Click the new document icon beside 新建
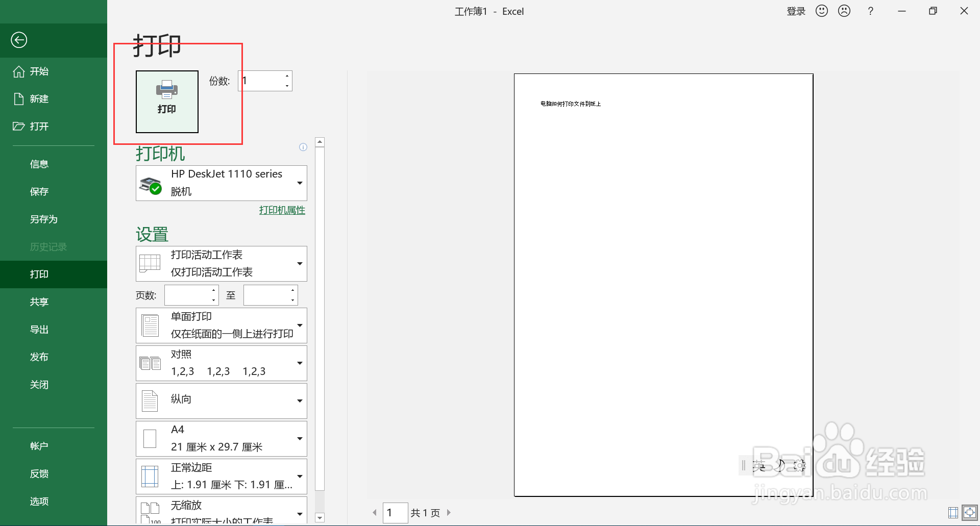 pyautogui.click(x=19, y=99)
